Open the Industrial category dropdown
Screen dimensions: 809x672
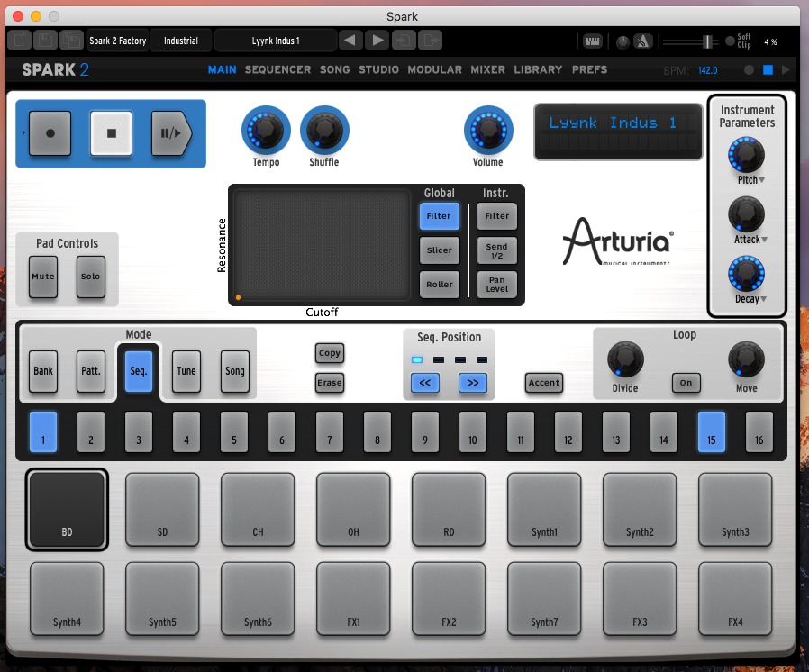tap(181, 41)
